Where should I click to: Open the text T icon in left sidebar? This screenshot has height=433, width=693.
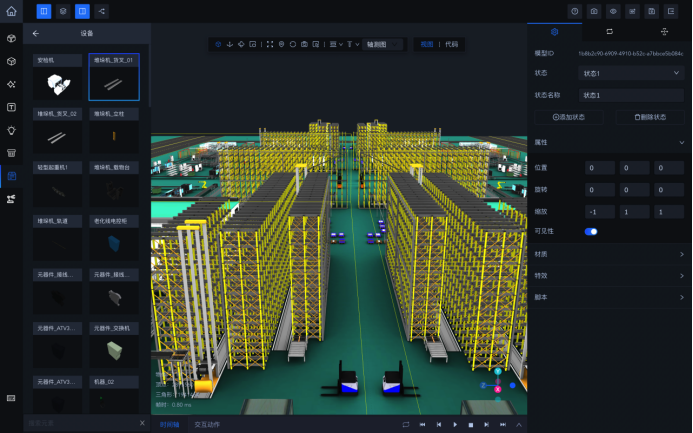click(11, 107)
